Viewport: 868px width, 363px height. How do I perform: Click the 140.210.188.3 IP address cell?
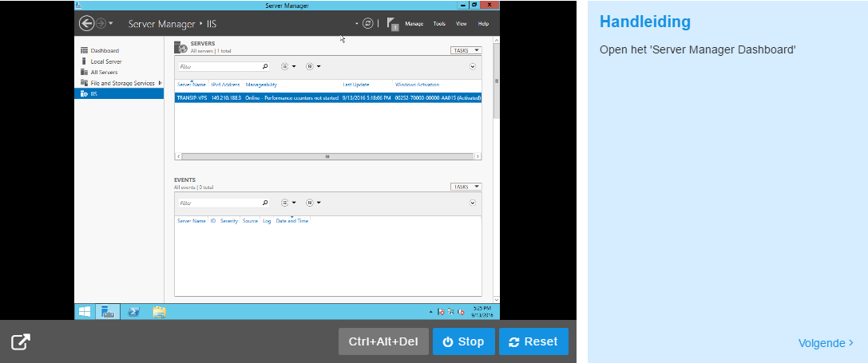pos(226,98)
